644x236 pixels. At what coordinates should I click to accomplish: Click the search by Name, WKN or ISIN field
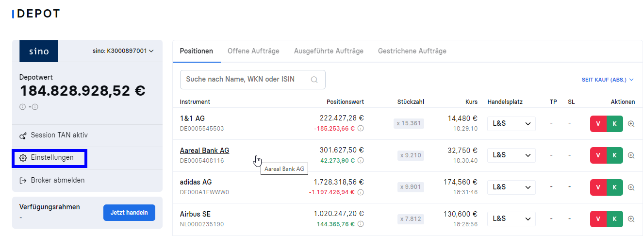pyautogui.click(x=252, y=80)
